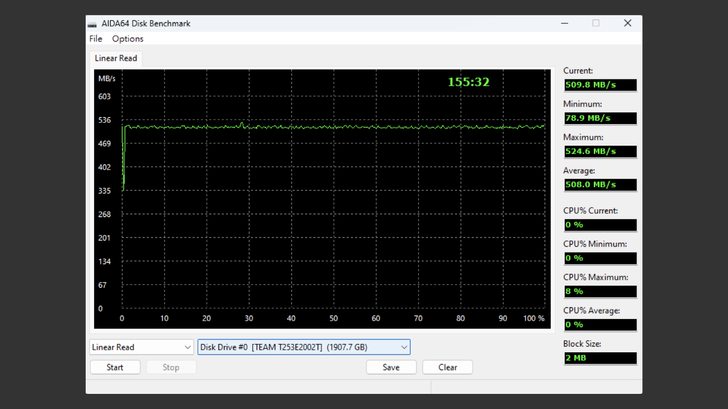
Task: Click the CPU% Maximum 8 % readout
Action: click(599, 291)
